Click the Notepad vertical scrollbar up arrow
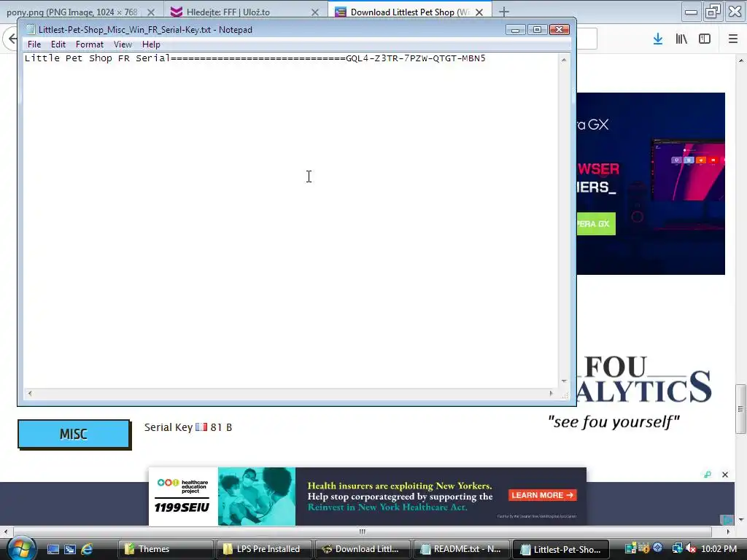747x560 pixels. click(564, 60)
